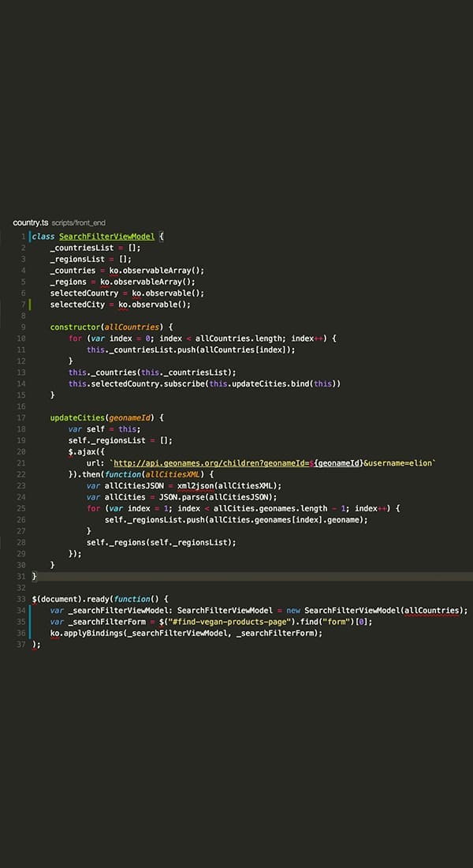Image resolution: width=473 pixels, height=868 pixels.
Task: Click the xml2json function call
Action: 197,486
